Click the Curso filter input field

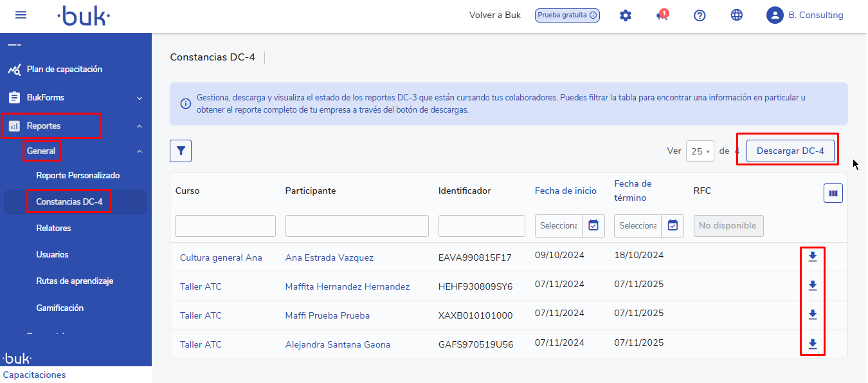[225, 226]
